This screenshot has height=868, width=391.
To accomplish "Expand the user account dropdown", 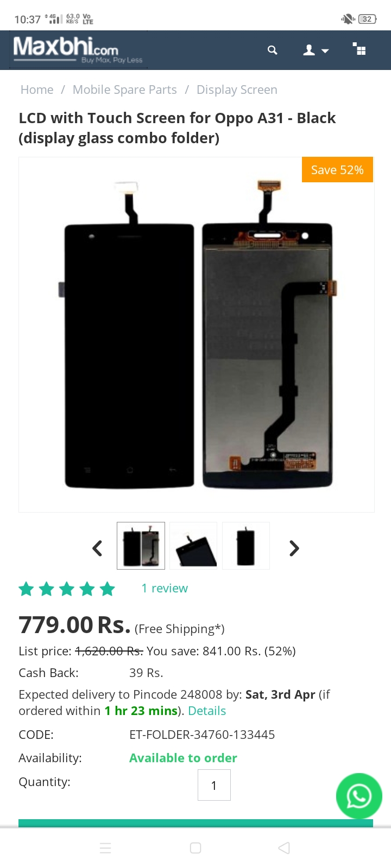I will click(316, 50).
